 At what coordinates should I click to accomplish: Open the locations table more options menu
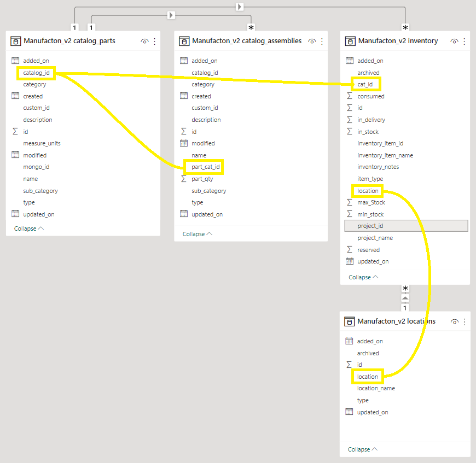465,321
